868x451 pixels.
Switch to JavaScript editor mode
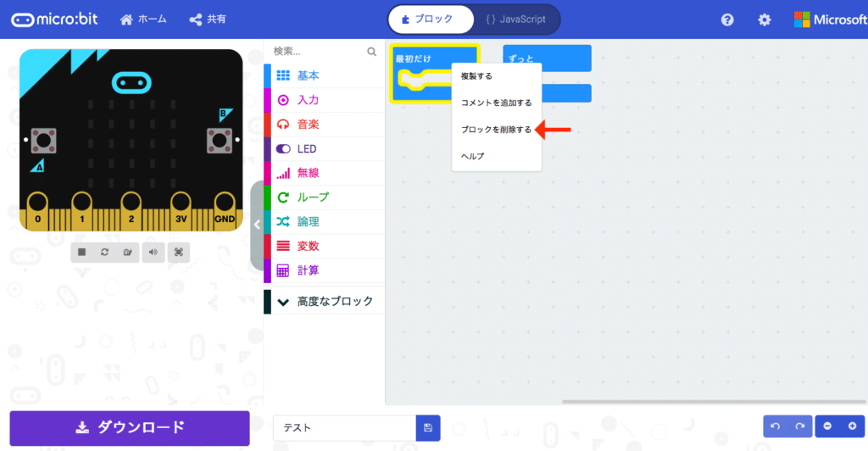click(x=516, y=19)
